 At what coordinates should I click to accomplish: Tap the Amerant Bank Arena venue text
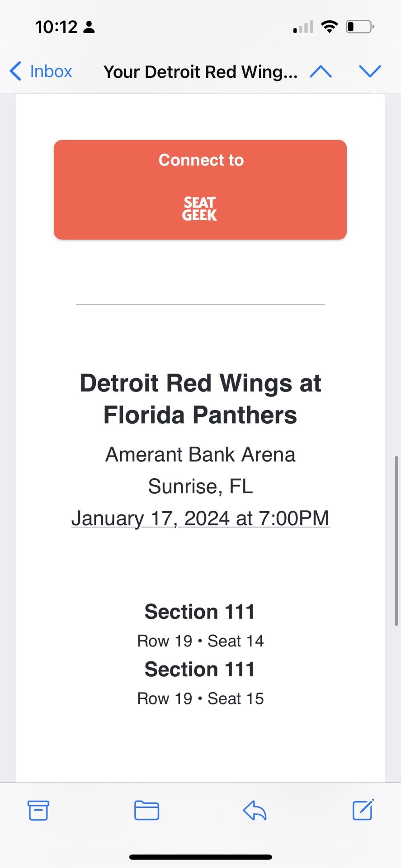click(x=200, y=454)
